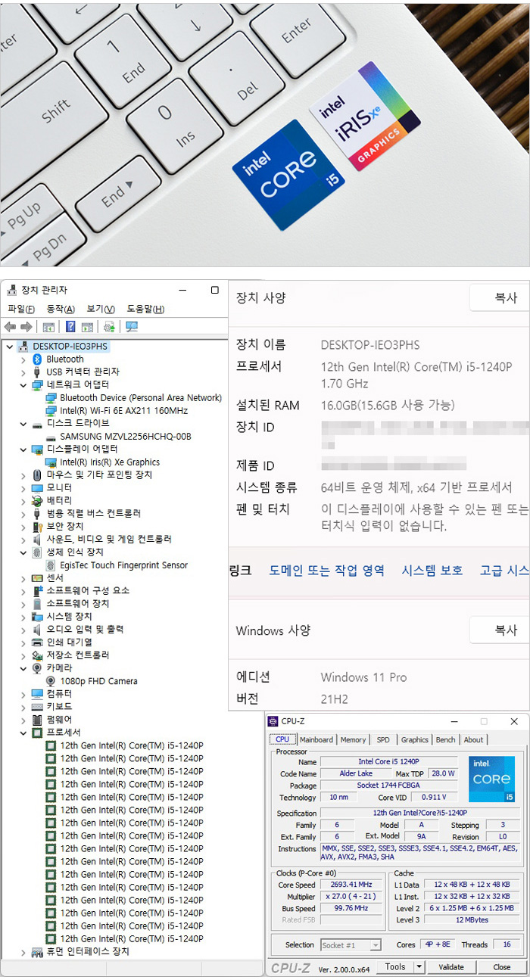Switch to the Bench tab in CPU-Z
This screenshot has height=980, width=530.
point(446,740)
